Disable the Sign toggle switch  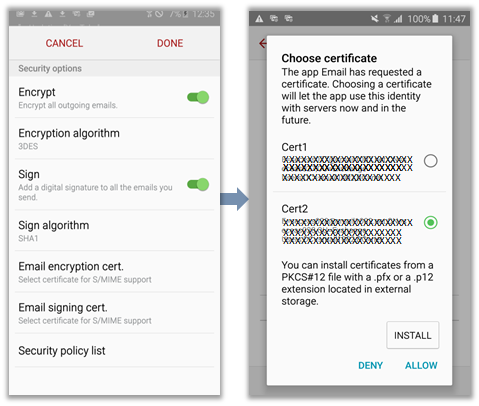[x=198, y=184]
